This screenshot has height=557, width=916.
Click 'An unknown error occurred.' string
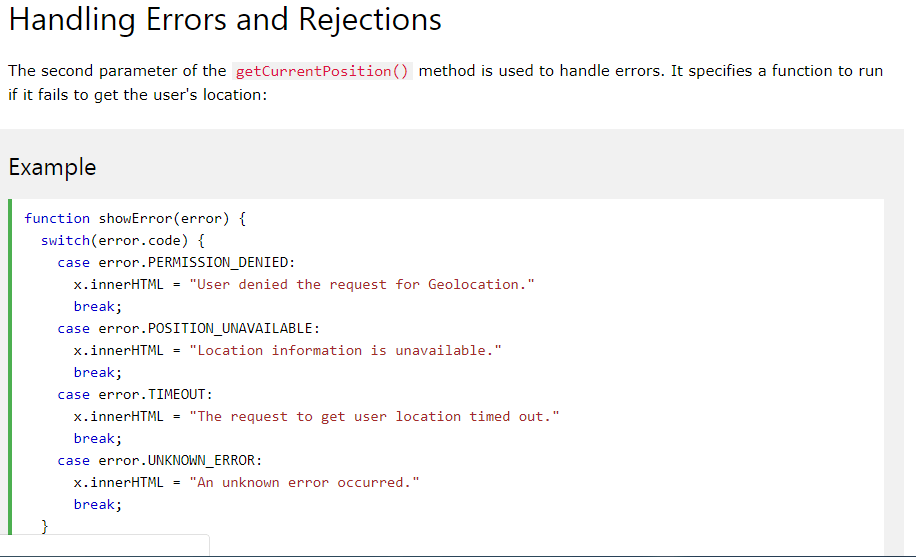[304, 483]
